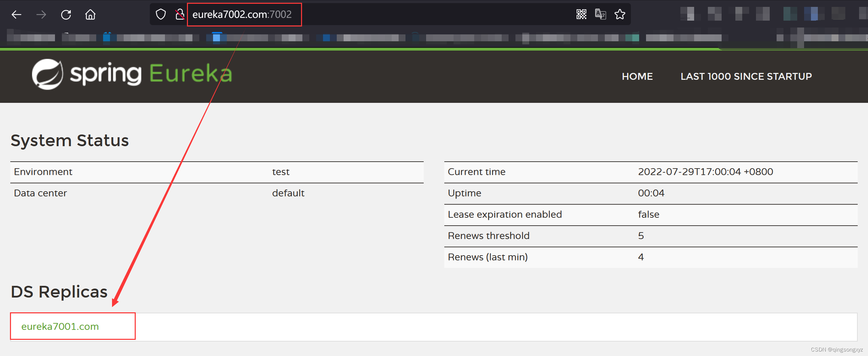Select 'Lease expiration enabled' label
Screen dimensions: 868x356
point(505,214)
